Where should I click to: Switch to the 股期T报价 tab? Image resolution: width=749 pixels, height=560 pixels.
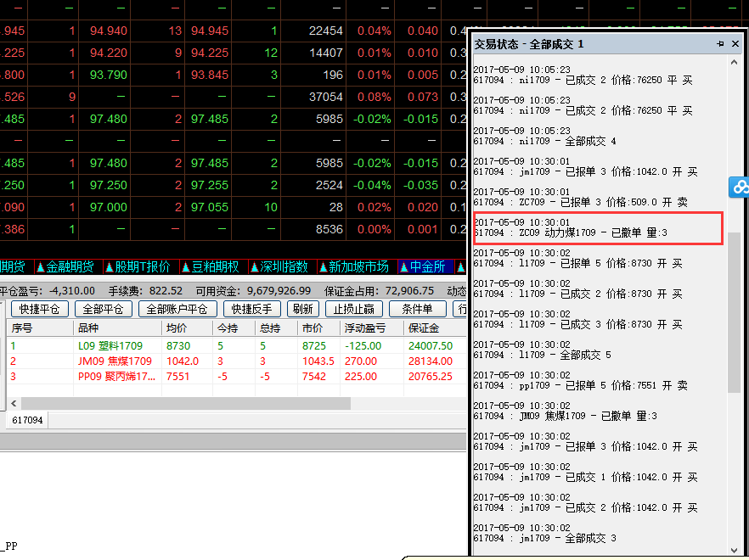pos(138,267)
